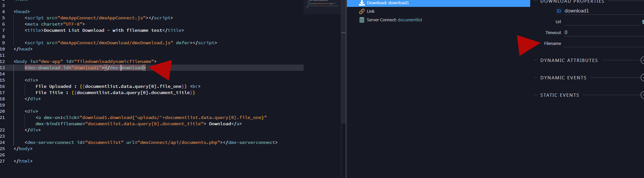This screenshot has height=178, width=644.
Task: Click the body is="dmx-app" line
Action: point(85,61)
